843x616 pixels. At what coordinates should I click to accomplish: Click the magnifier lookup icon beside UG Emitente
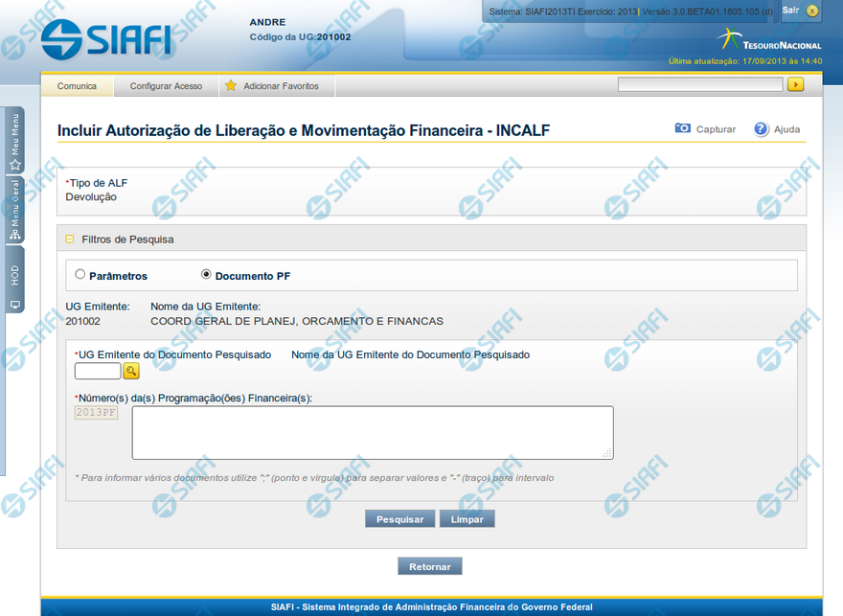[x=131, y=372]
